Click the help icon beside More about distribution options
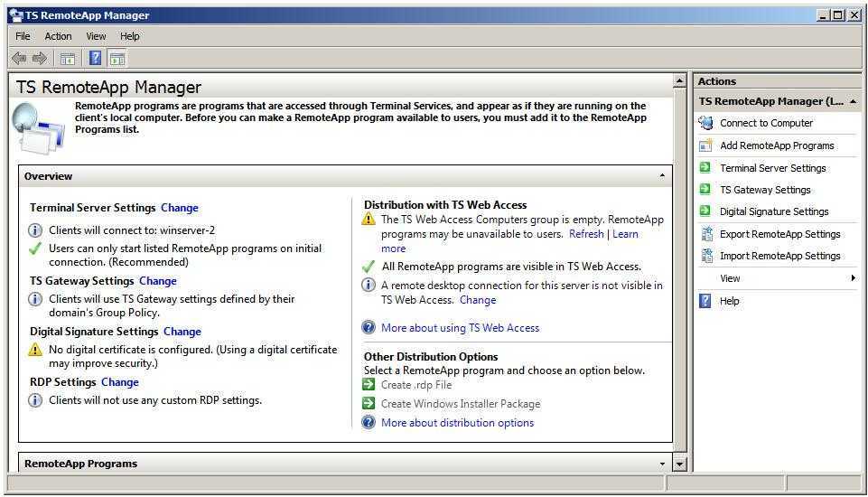 coord(369,423)
